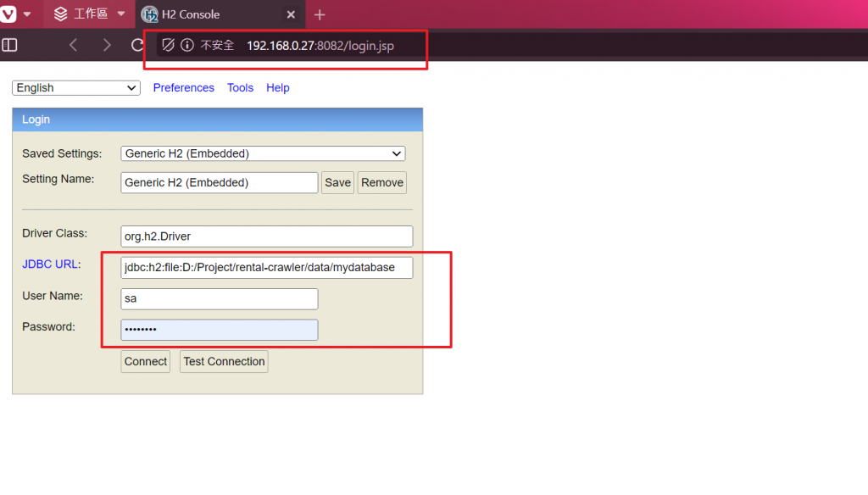This screenshot has height=495, width=868.
Task: Click the 不安全 security label
Action: [217, 46]
